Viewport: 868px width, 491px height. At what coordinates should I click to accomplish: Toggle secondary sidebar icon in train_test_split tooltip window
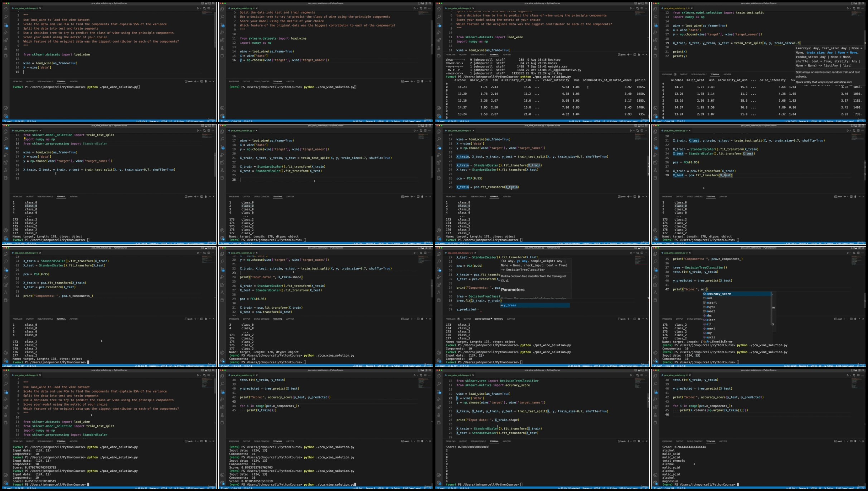click(x=859, y=3)
